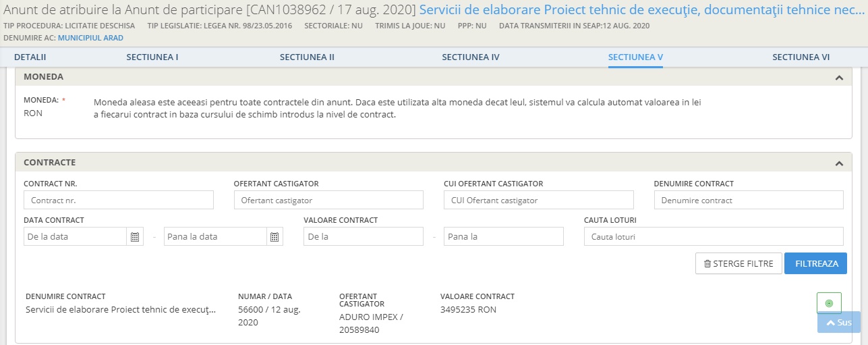Switch to the DETALII tab
Viewport: 868px width, 345px height.
tap(30, 57)
